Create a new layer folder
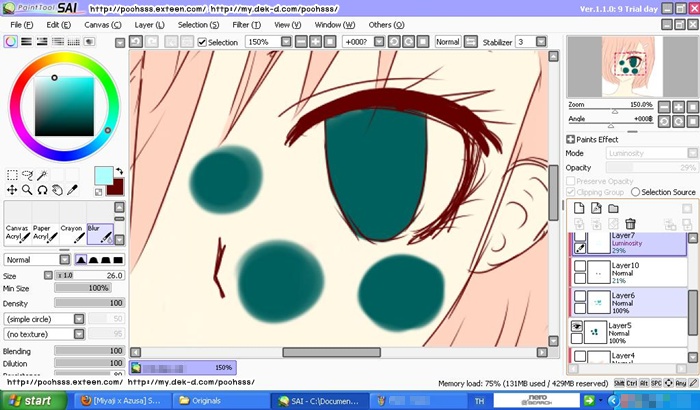Screen dimensions: 700x410 click(613, 208)
